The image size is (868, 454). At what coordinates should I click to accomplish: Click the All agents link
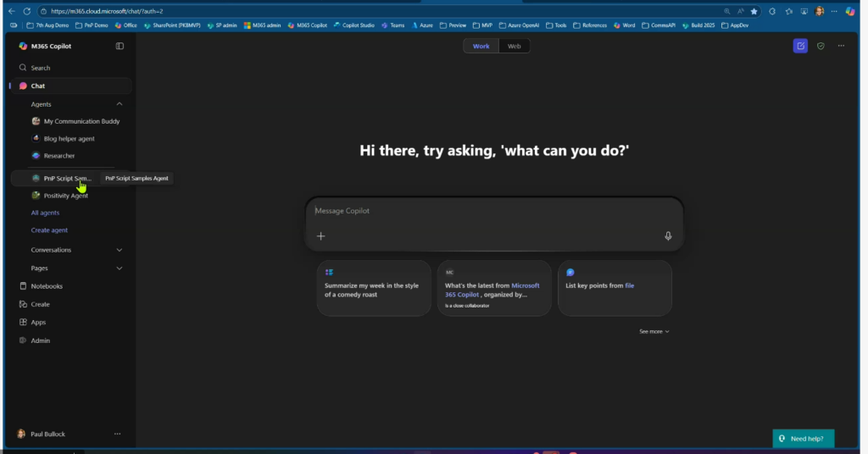(45, 213)
